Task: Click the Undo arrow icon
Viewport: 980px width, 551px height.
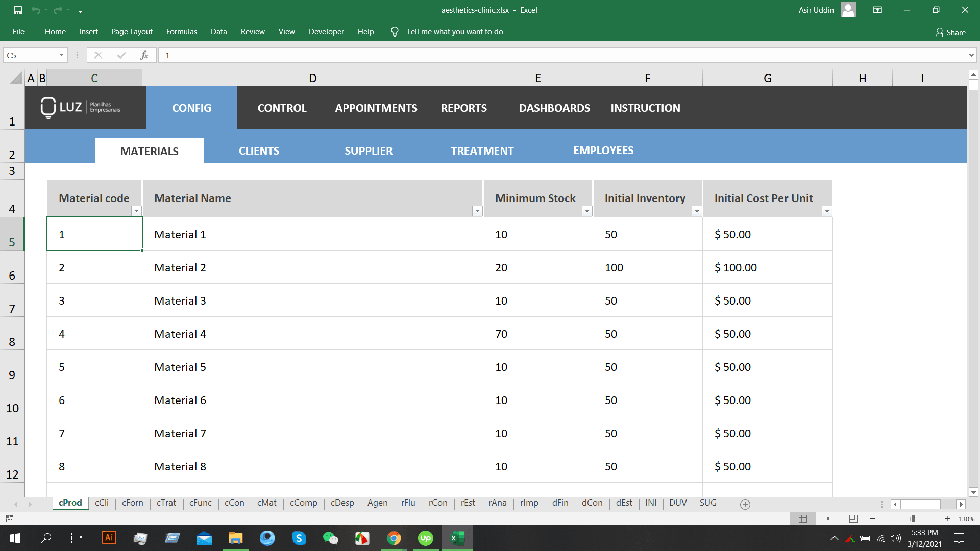Action: (35, 10)
